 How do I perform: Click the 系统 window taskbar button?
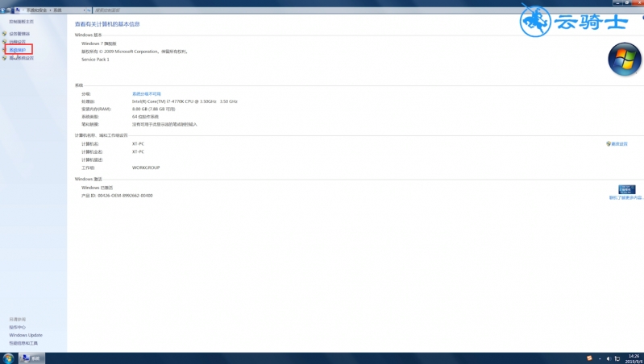31,358
